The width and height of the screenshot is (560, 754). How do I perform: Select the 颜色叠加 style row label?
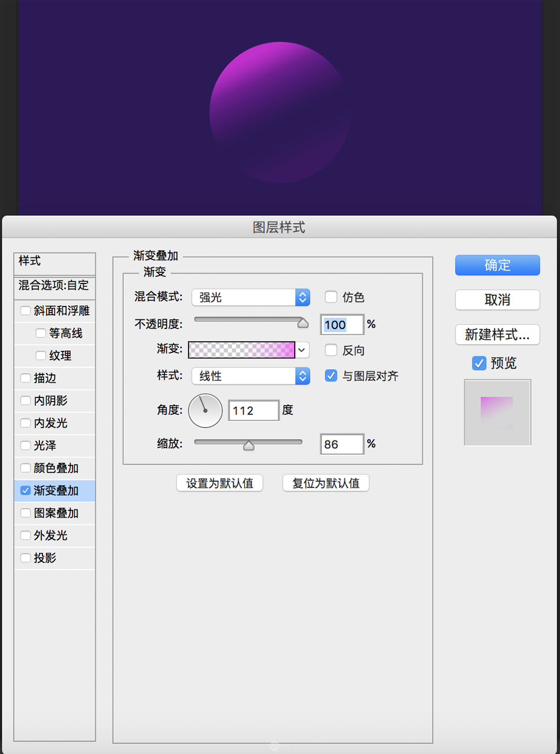[x=56, y=467]
